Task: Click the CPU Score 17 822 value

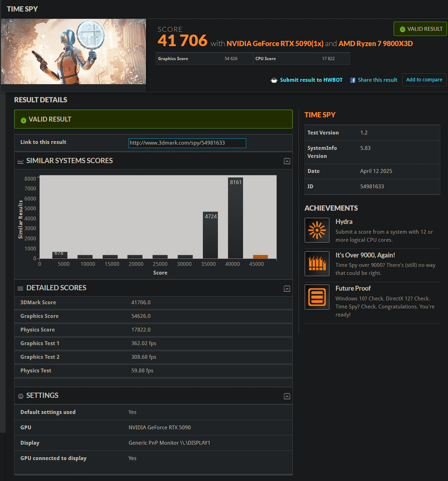Action: pyautogui.click(x=328, y=59)
